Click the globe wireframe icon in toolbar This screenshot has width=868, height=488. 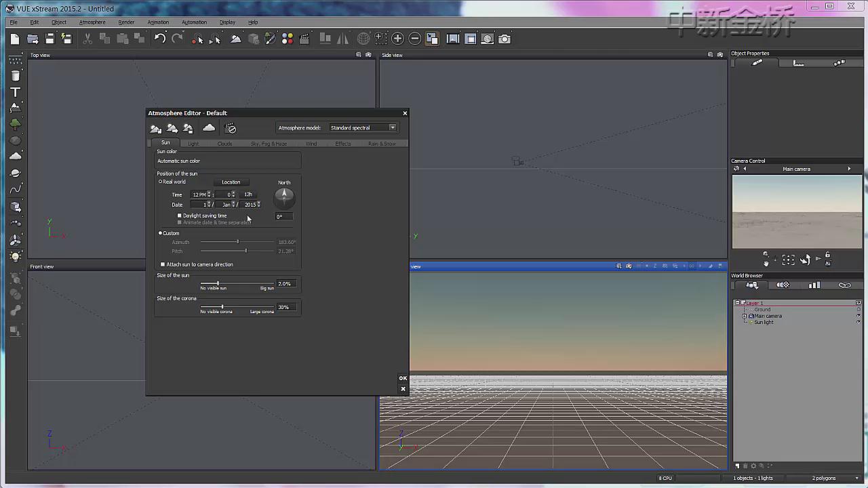coord(363,39)
